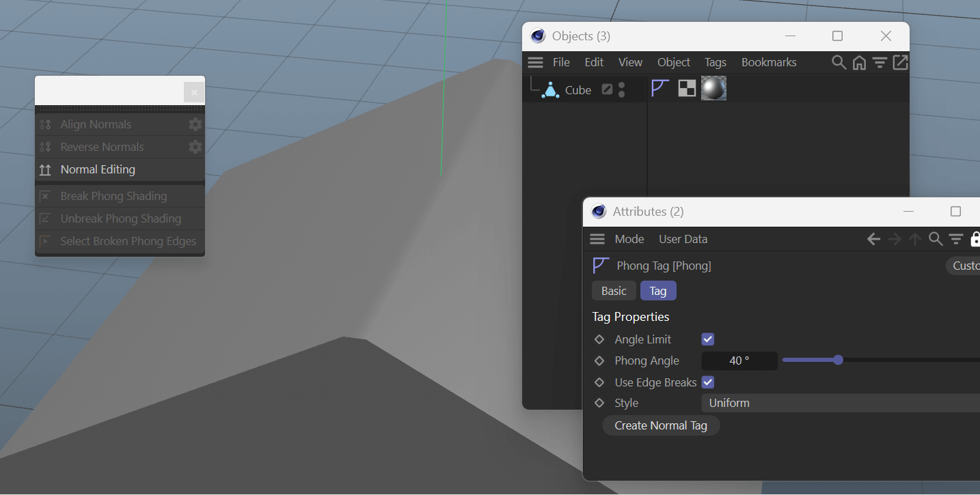This screenshot has height=495, width=980.
Task: Uncheck the Use Edge Breaks option
Action: (708, 382)
